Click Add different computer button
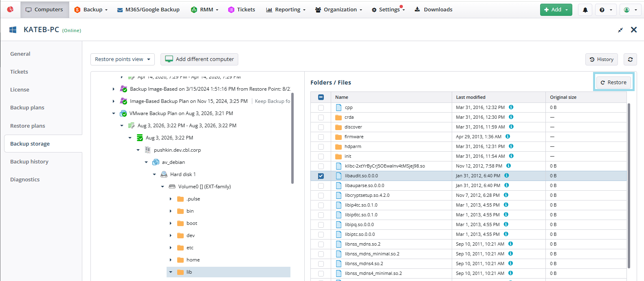 [199, 59]
